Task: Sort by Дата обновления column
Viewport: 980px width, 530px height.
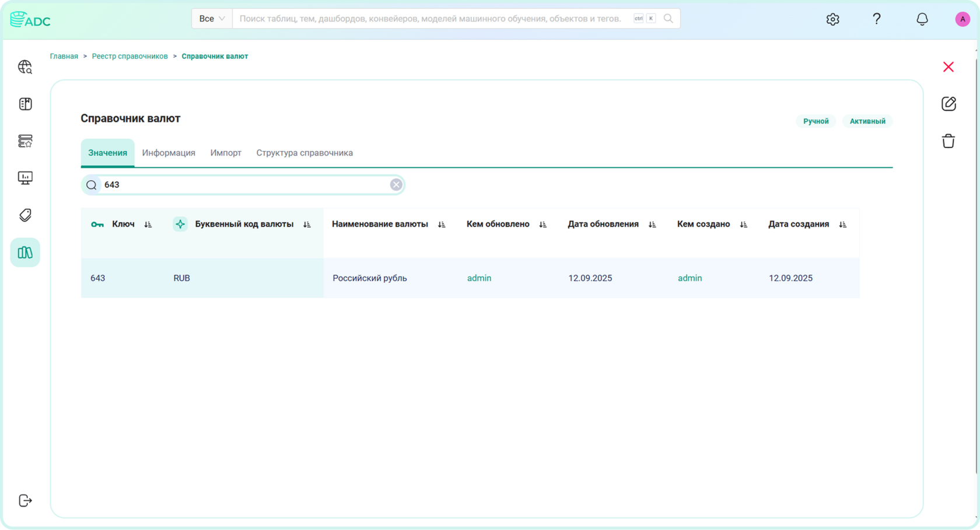Action: tap(652, 224)
